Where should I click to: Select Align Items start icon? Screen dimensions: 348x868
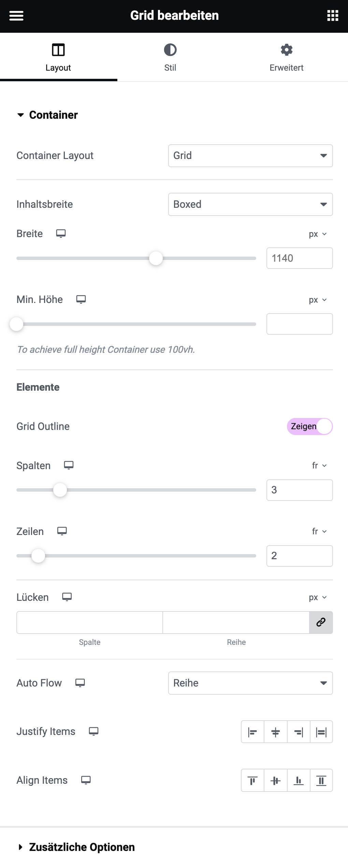tap(252, 780)
